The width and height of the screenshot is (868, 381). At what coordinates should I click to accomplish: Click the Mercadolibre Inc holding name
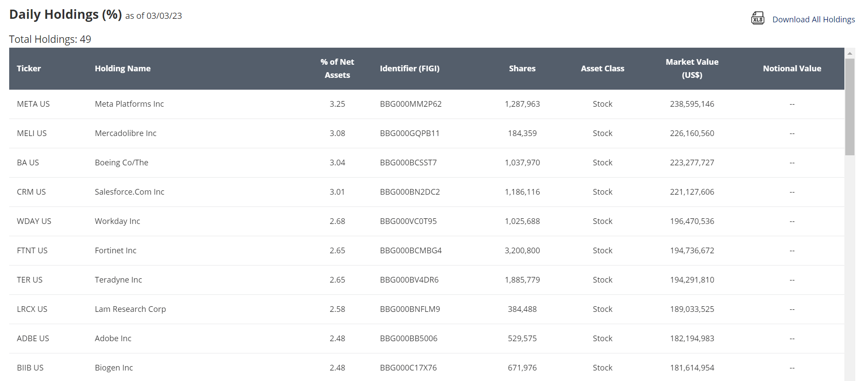click(125, 133)
